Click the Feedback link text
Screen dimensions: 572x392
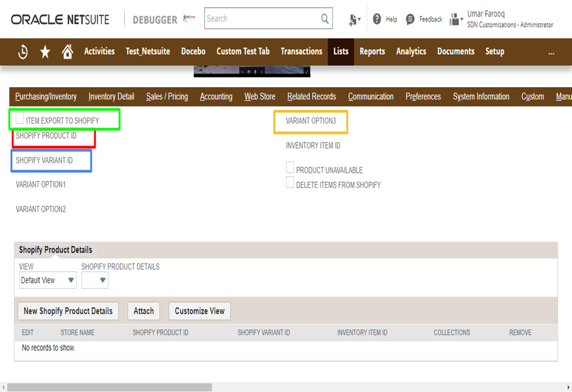[431, 19]
